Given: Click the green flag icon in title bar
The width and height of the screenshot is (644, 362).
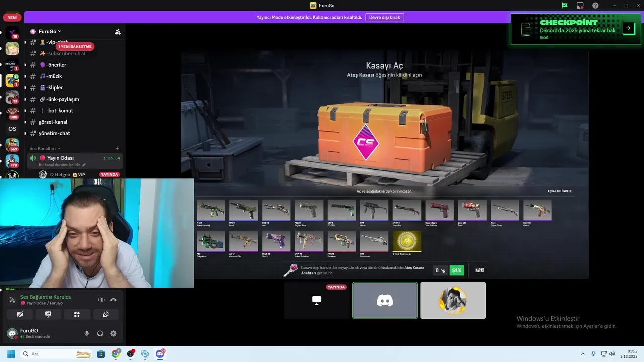Looking at the screenshot, I should click(x=565, y=6).
